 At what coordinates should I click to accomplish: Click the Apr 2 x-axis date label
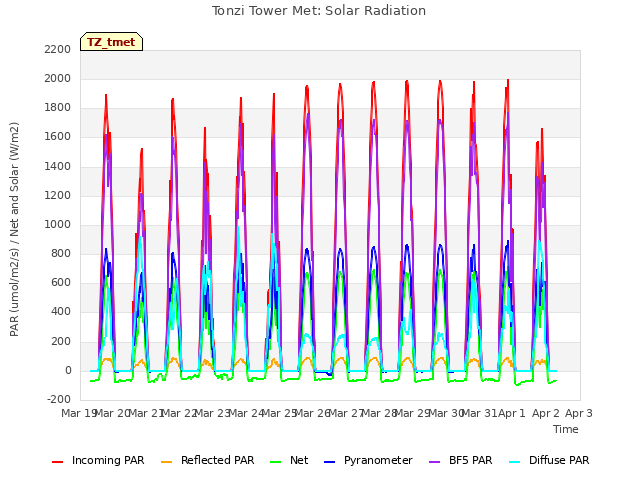pyautogui.click(x=545, y=413)
